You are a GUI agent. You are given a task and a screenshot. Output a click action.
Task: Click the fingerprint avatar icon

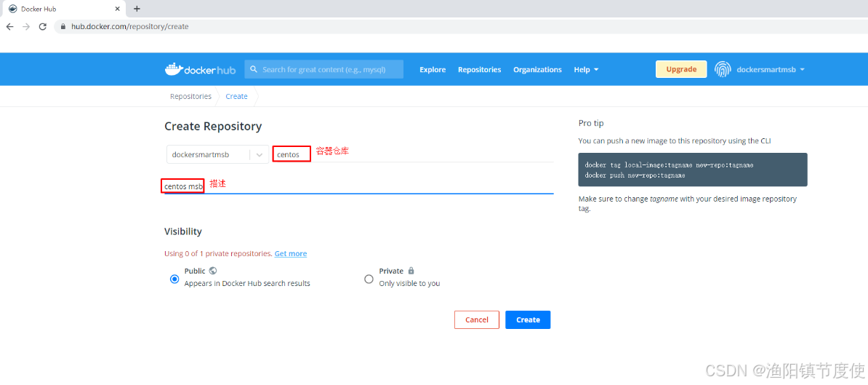click(723, 69)
